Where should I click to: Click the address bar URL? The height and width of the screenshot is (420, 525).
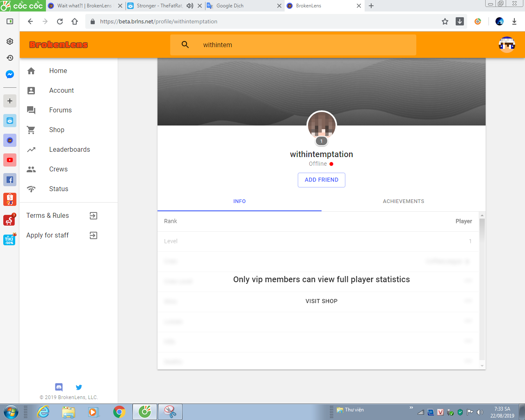coord(159,21)
